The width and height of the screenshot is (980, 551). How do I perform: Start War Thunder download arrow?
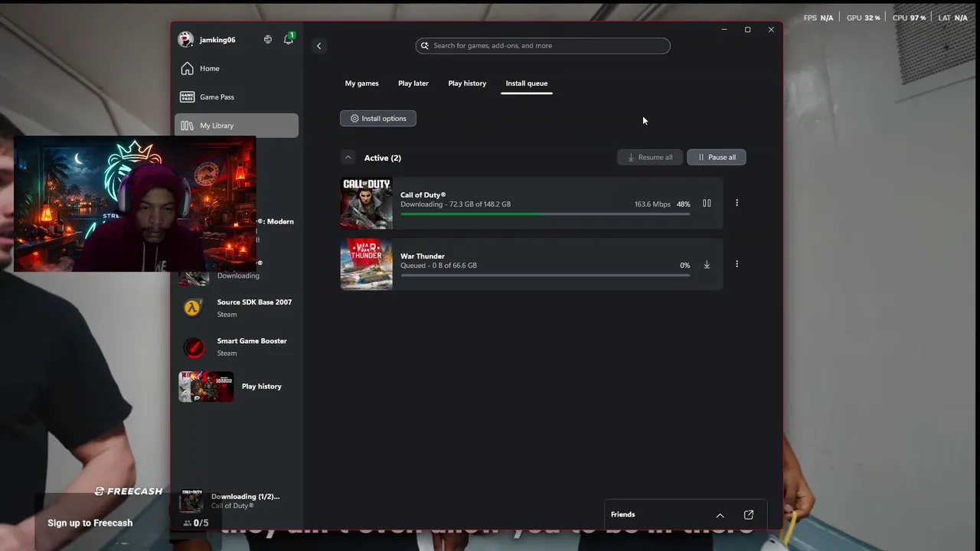[x=707, y=265]
